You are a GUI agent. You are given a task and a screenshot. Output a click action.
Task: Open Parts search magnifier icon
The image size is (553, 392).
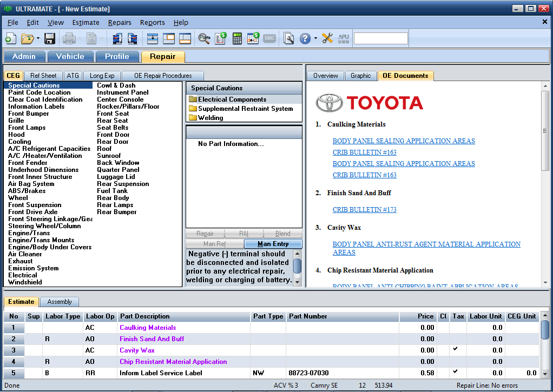(204, 38)
